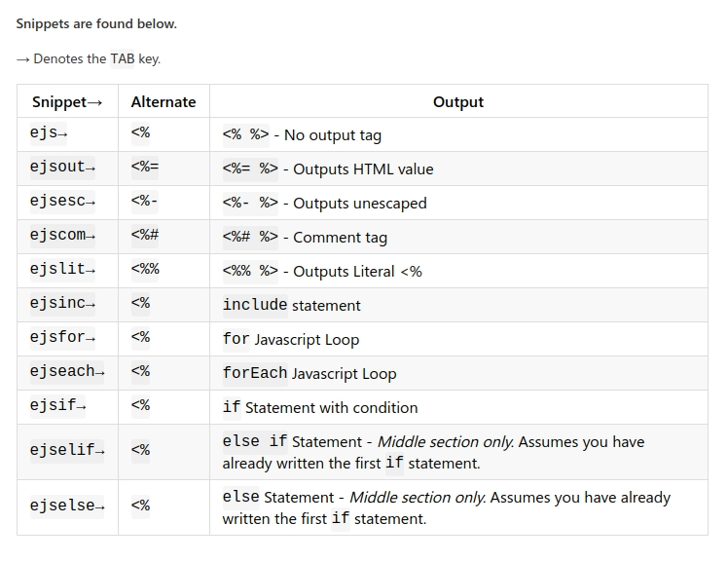The image size is (728, 562).
Task: Select the ejseach snippet code
Action: (67, 372)
